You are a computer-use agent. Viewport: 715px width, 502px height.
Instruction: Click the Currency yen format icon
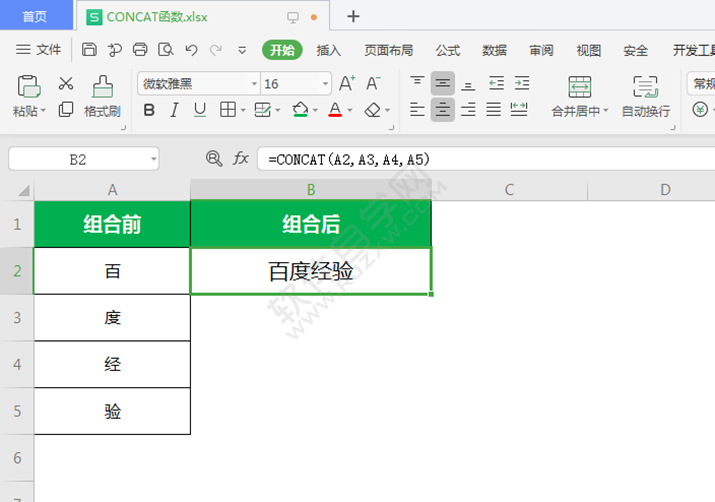(x=700, y=109)
